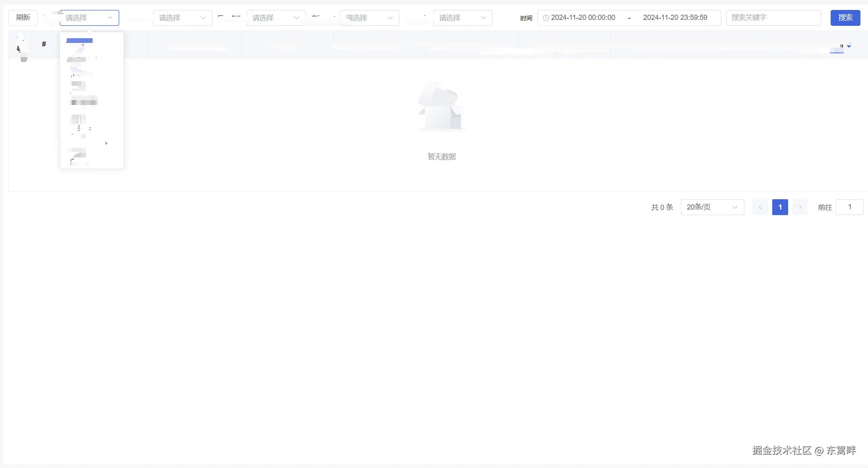The width and height of the screenshot is (868, 468).
Task: Click the # column header icon
Action: (44, 44)
